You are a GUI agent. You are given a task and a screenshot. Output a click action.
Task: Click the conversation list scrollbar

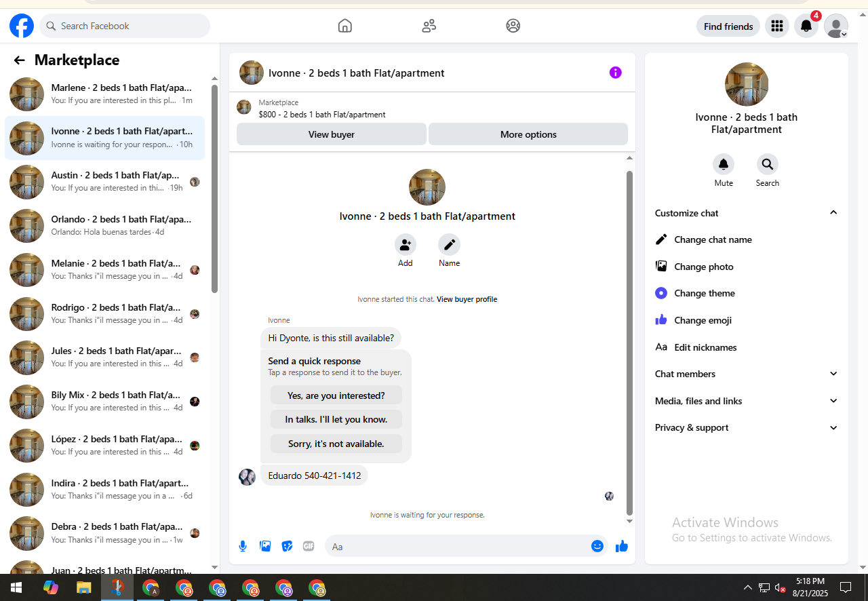[x=215, y=189]
